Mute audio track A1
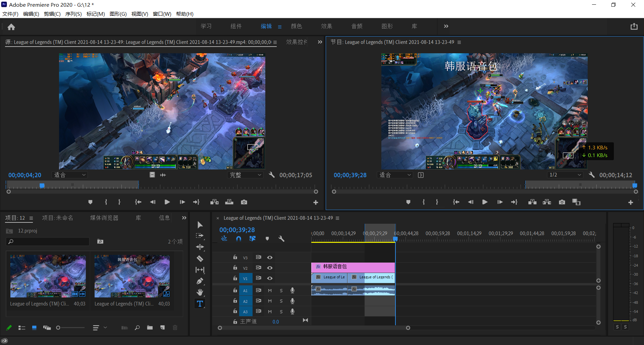Image resolution: width=644 pixels, height=345 pixels. [270, 290]
